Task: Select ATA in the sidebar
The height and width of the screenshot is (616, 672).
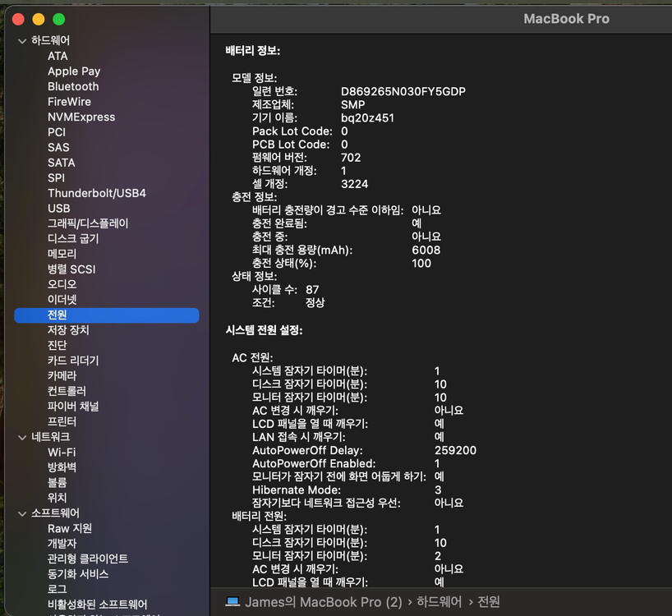Action: point(58,56)
